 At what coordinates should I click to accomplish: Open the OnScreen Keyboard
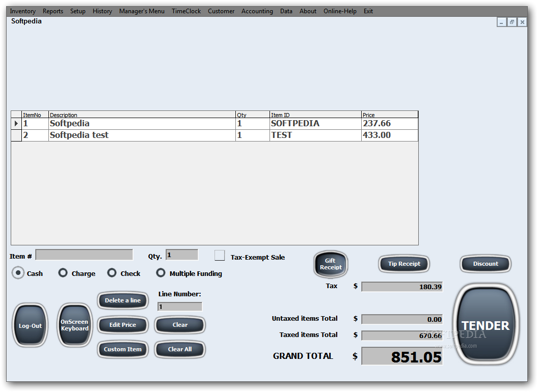[74, 325]
